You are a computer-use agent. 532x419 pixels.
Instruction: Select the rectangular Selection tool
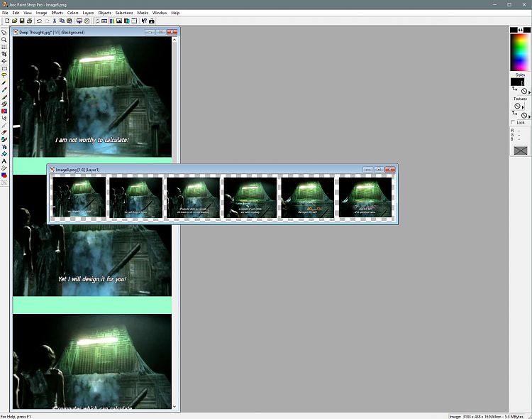coord(4,68)
